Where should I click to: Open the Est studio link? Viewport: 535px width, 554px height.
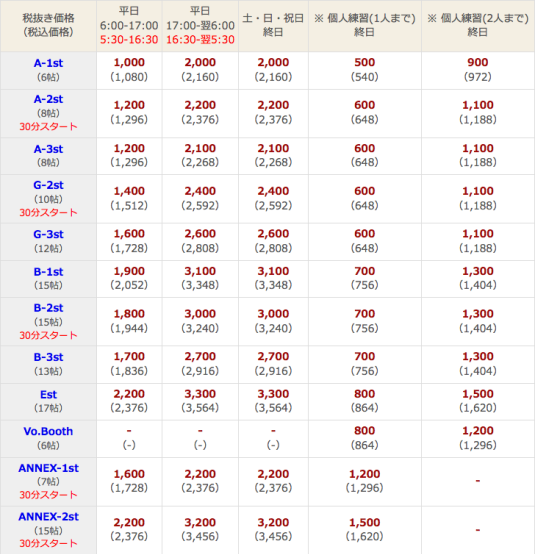coord(48,395)
